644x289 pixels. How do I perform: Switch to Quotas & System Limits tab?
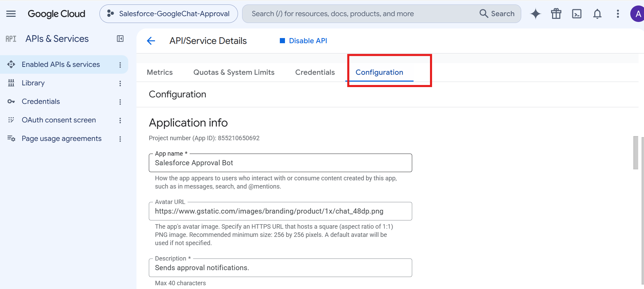click(x=234, y=72)
